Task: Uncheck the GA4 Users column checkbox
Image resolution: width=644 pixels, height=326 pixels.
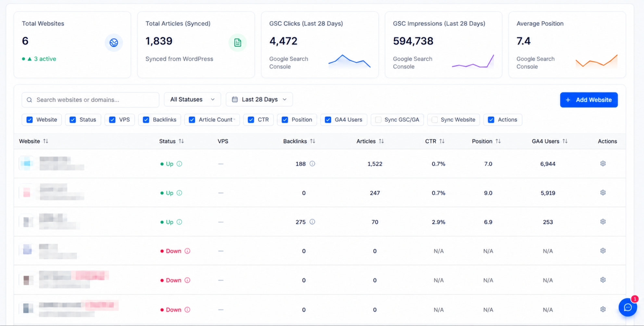Action: click(328, 120)
